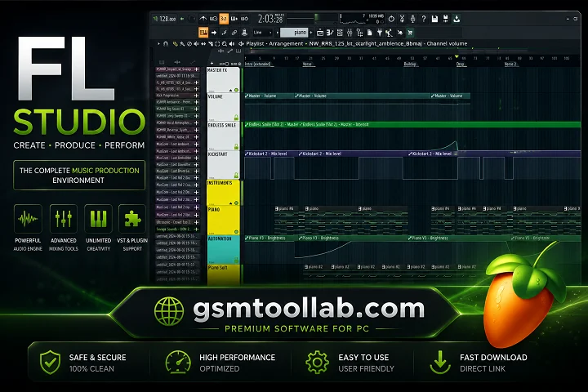Click the 2:03:28 song time display
The image size is (588, 392).
[x=270, y=19]
